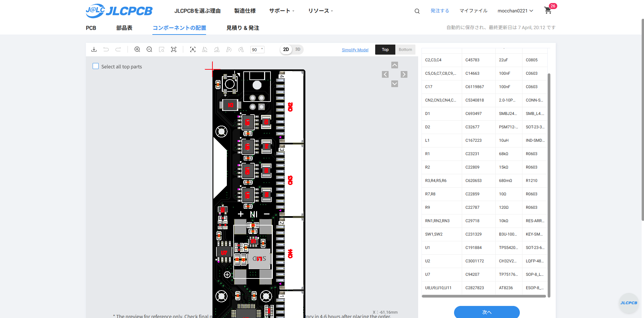The width and height of the screenshot is (644, 318).
Task: Click the last mirror icon before angle box
Action: pyautogui.click(x=241, y=49)
